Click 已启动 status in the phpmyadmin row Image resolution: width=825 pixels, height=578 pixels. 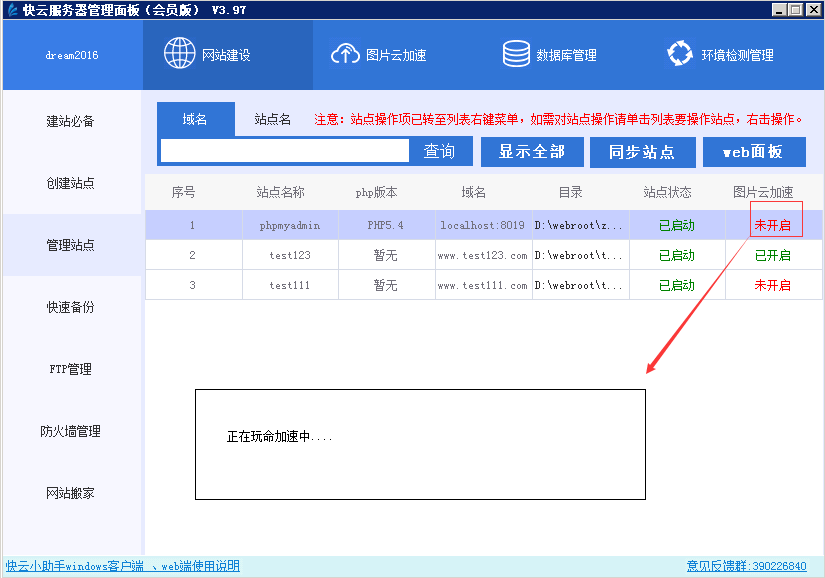tap(677, 226)
